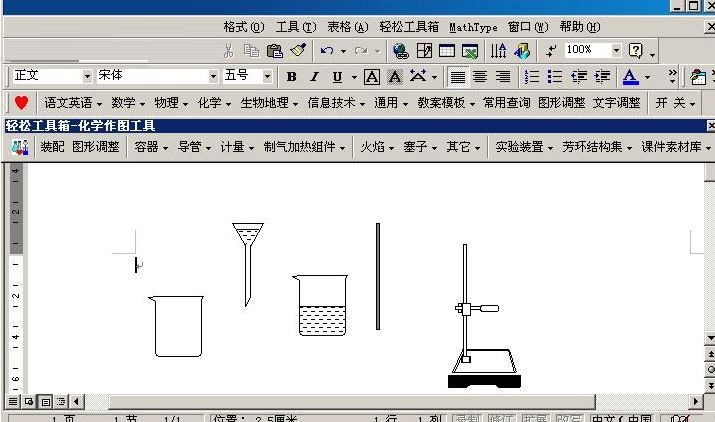The width and height of the screenshot is (715, 422).
Task: Click the 常用查询 button
Action: (506, 103)
